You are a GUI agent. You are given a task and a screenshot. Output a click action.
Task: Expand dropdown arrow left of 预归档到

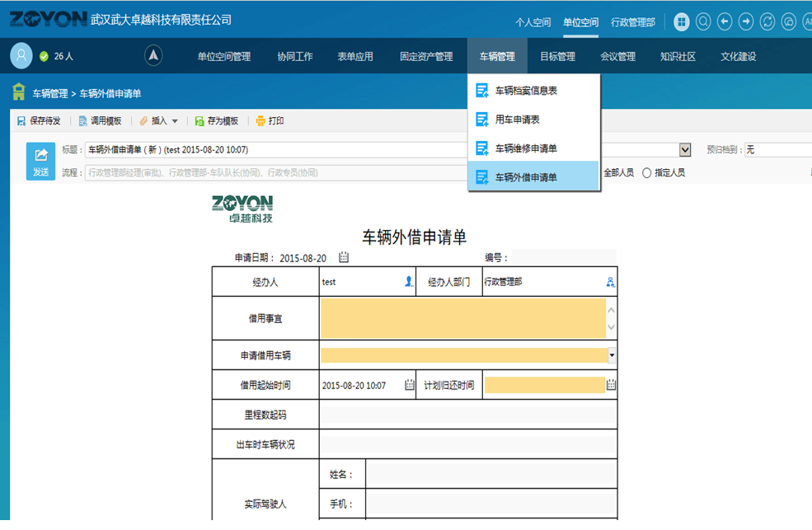tap(685, 150)
